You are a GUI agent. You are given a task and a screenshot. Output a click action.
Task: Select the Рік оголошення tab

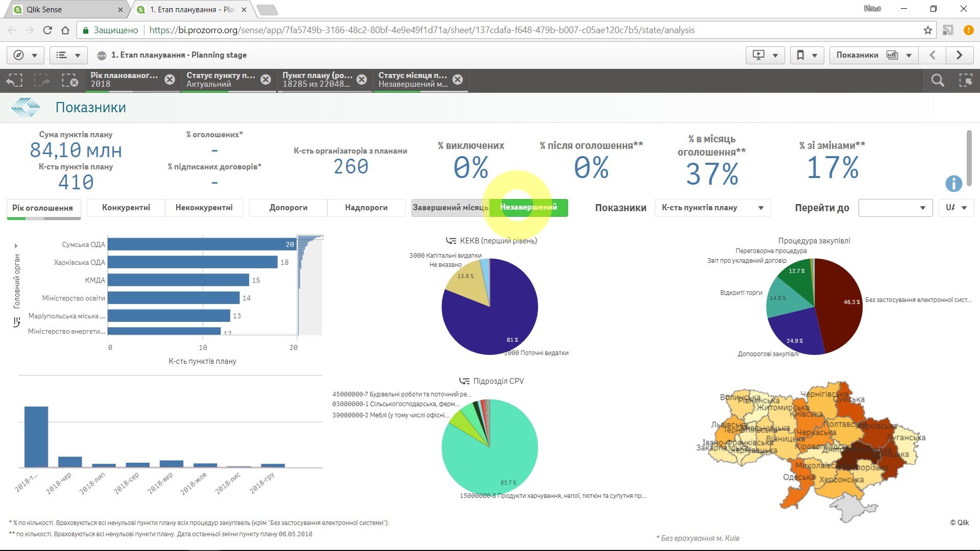coord(43,208)
